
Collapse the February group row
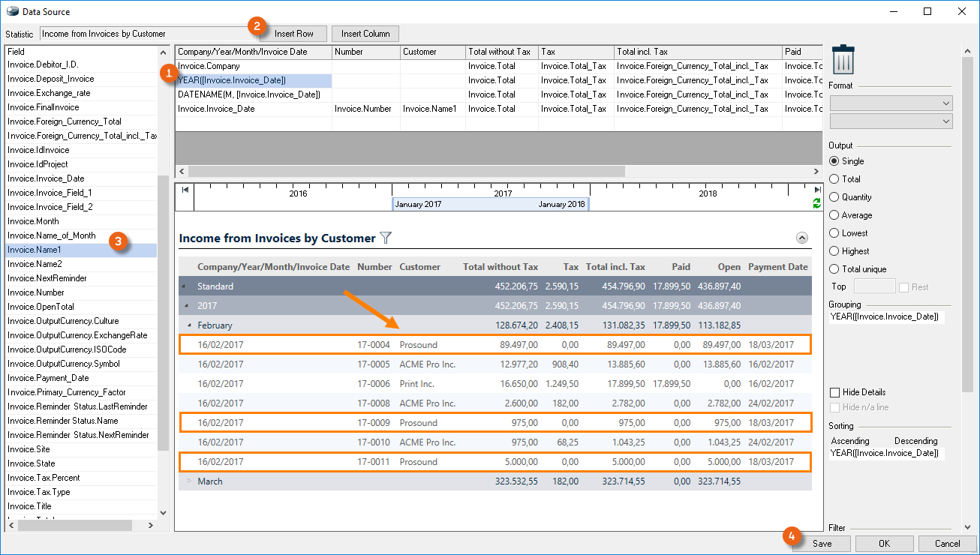click(x=189, y=325)
